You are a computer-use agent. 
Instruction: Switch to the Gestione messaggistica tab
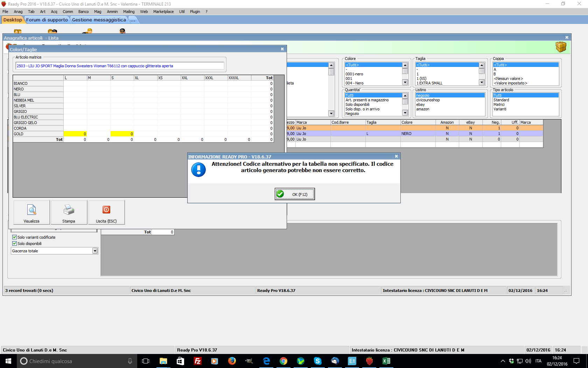click(x=99, y=20)
